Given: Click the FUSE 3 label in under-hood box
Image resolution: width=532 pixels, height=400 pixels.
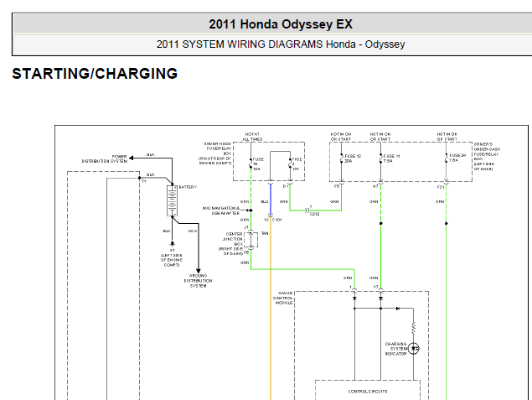Looking at the screenshot, I should pos(297,164).
